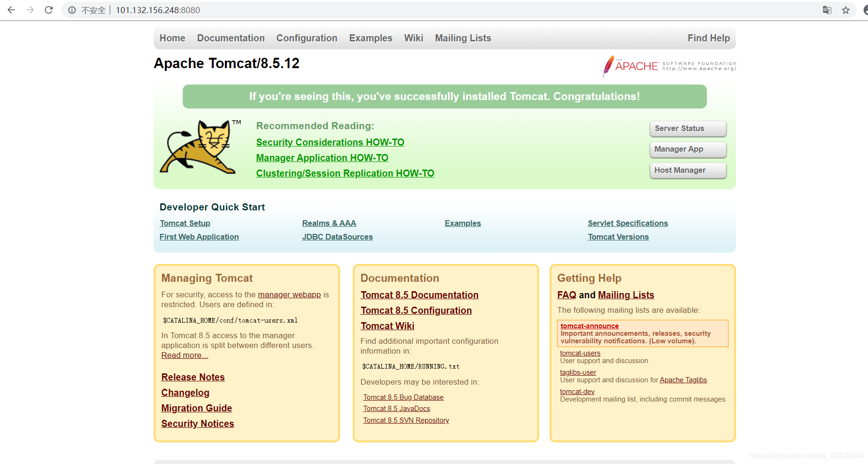Reload the page with refresh icon

49,10
